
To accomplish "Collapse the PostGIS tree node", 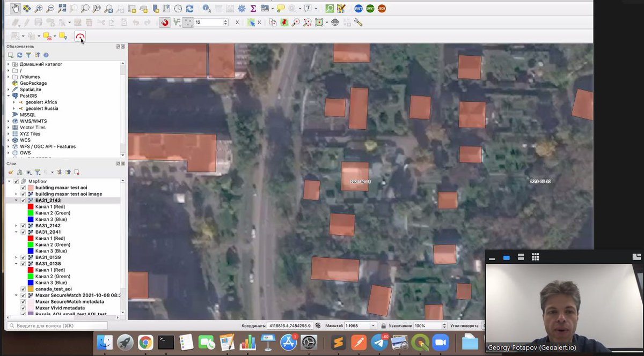I will (x=9, y=96).
